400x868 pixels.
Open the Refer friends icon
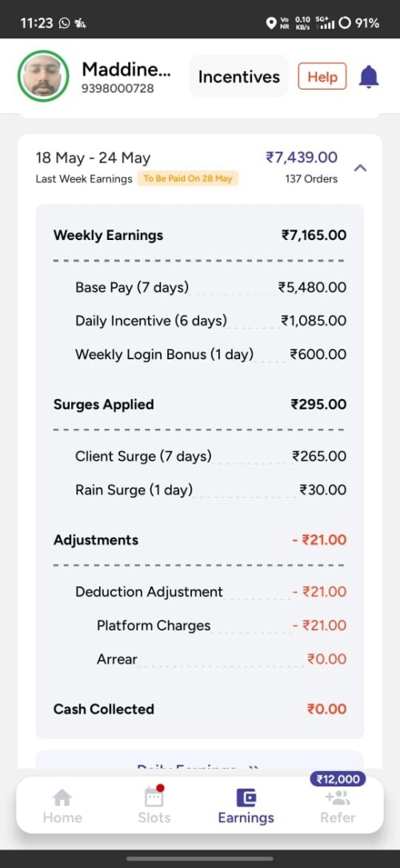point(338,798)
